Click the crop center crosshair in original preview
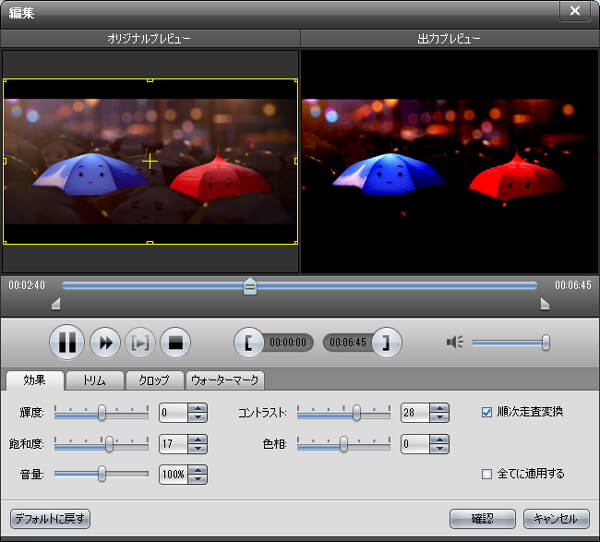The width and height of the screenshot is (600, 542). pos(150,162)
